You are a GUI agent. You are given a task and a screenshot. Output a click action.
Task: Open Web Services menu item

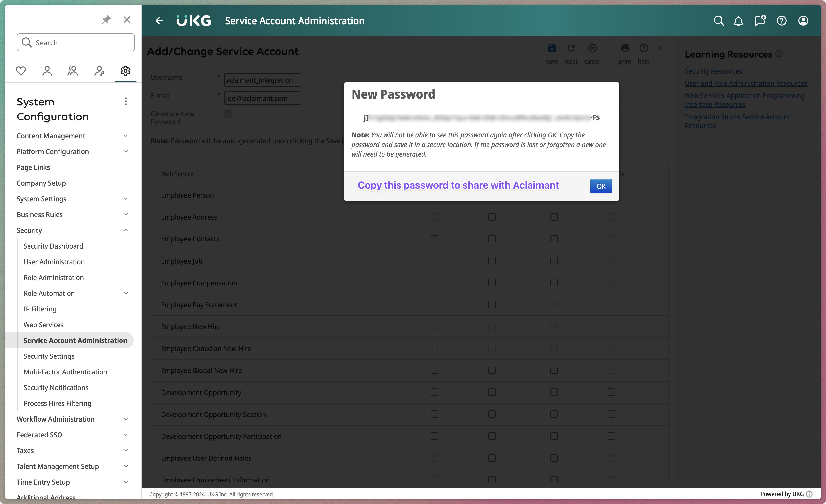point(44,325)
